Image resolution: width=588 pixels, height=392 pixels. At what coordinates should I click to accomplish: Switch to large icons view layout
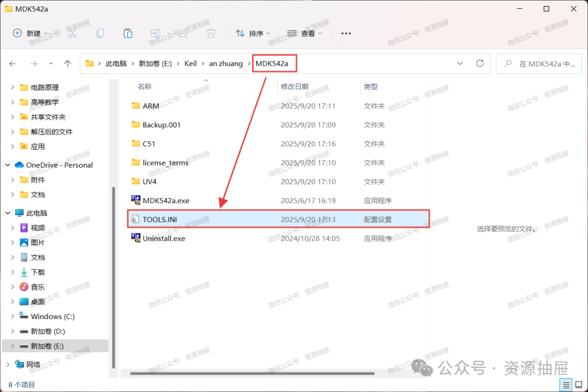(x=579, y=384)
